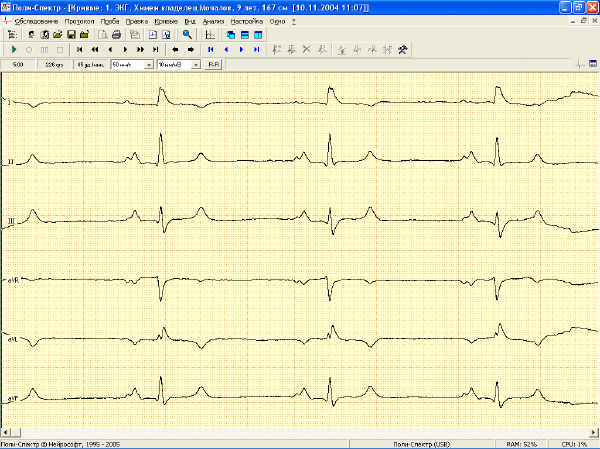Click the printer icon in toolbar

[x=116, y=35]
